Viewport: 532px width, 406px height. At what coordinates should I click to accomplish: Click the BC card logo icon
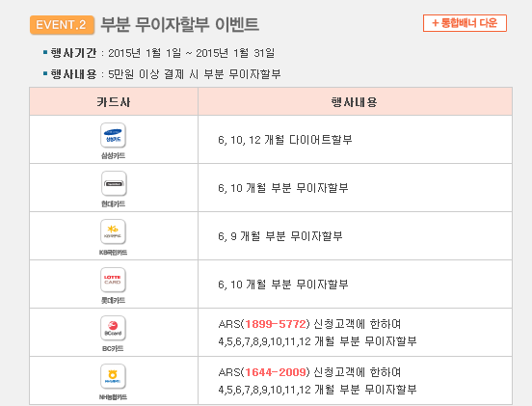(114, 328)
